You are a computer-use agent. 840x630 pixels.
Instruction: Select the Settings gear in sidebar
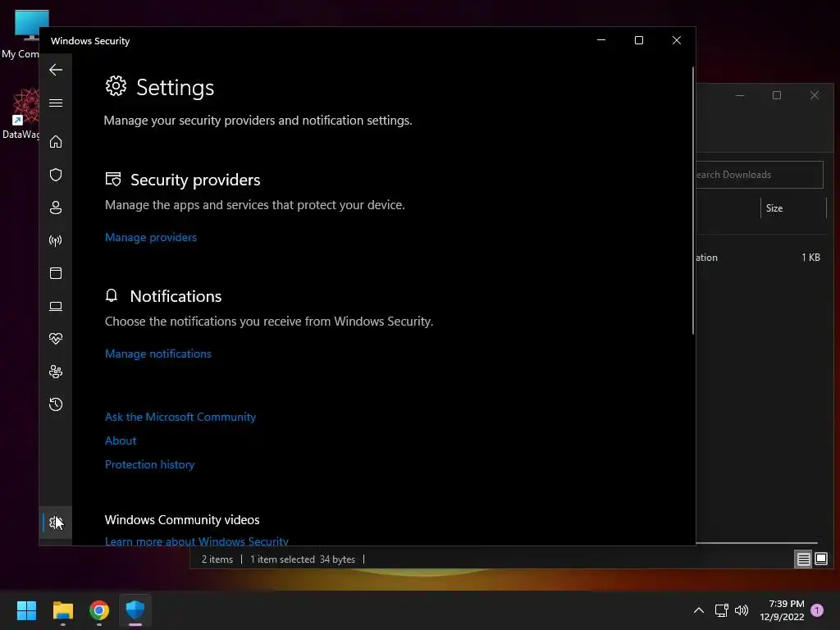56,523
